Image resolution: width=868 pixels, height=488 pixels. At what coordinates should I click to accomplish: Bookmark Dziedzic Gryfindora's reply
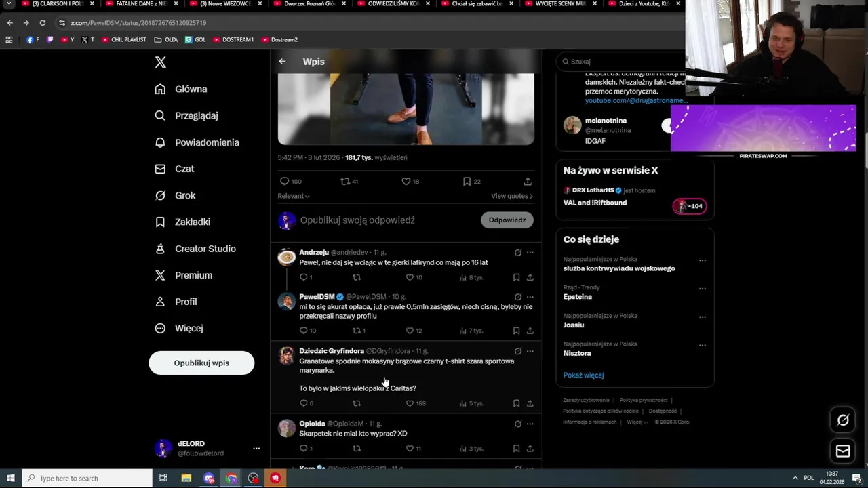(516, 403)
